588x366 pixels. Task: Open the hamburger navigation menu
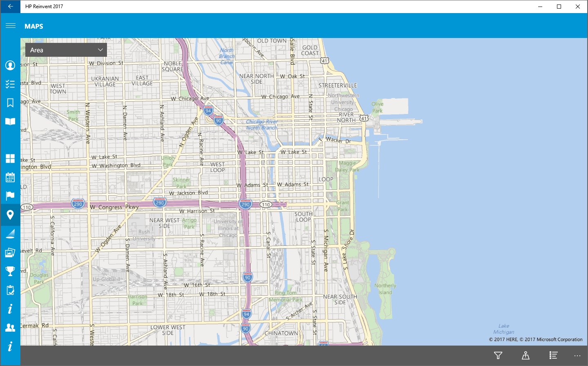pyautogui.click(x=10, y=26)
